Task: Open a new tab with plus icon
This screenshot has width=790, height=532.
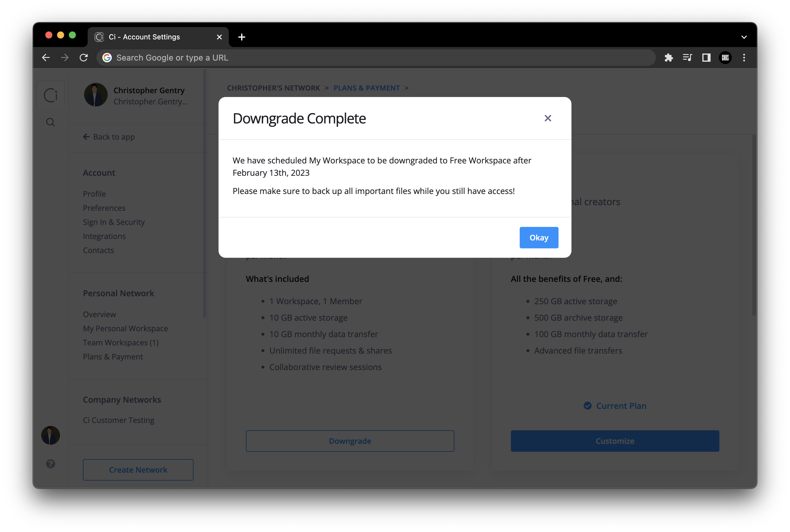Action: (x=242, y=37)
